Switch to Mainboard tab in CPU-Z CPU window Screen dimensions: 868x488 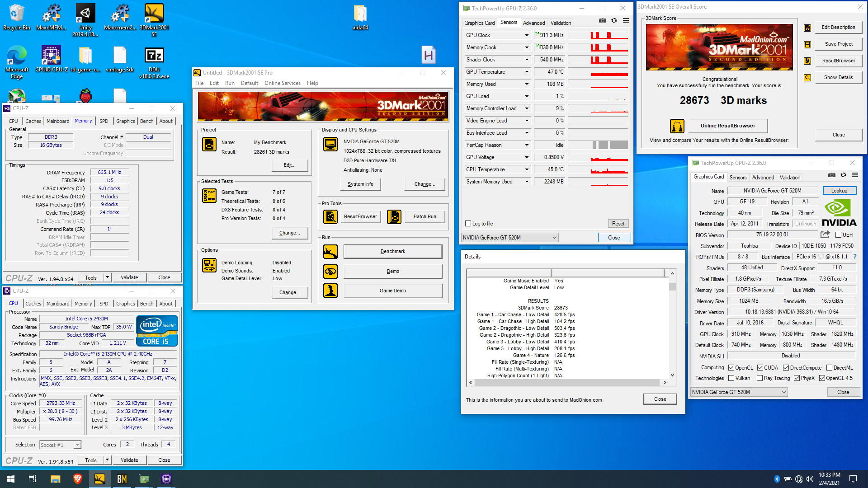point(58,304)
